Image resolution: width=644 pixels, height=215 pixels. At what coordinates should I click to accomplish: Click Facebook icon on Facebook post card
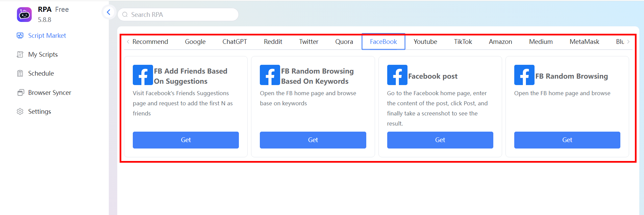(397, 75)
